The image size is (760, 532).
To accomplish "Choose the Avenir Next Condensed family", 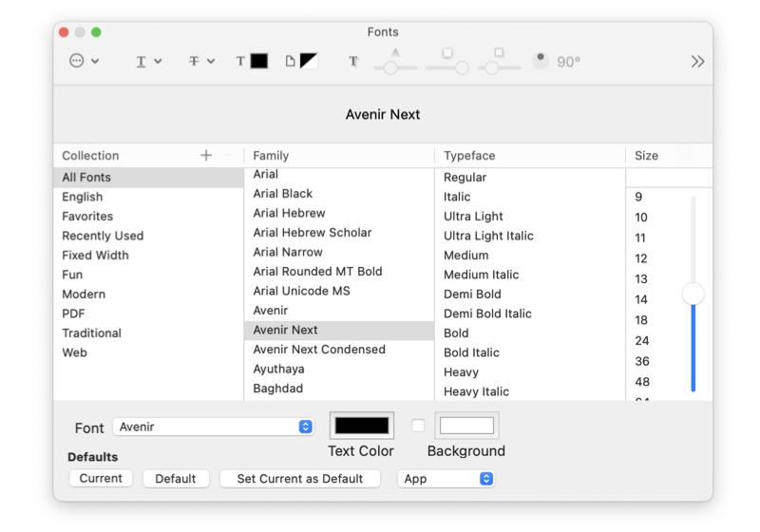I will [x=339, y=350].
